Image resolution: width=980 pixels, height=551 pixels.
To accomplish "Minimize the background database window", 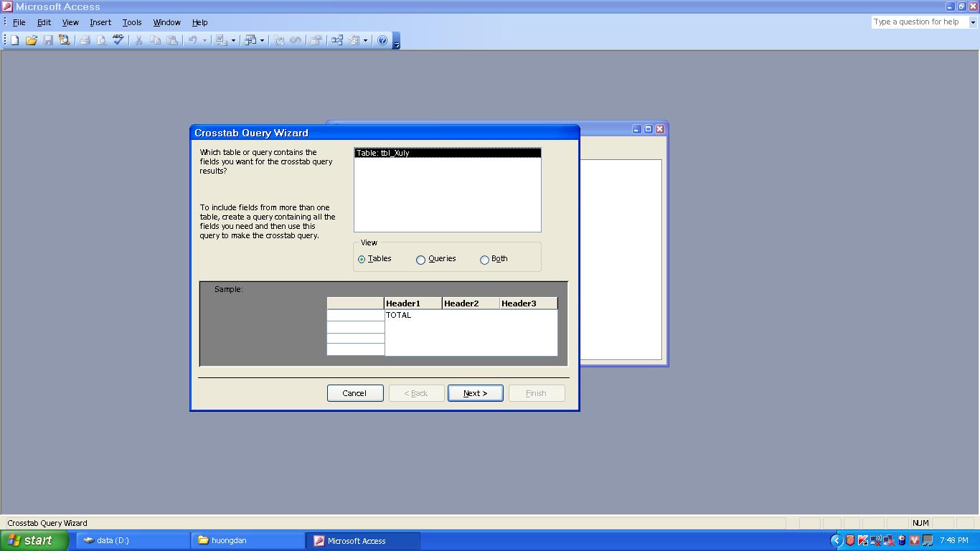I will [636, 129].
